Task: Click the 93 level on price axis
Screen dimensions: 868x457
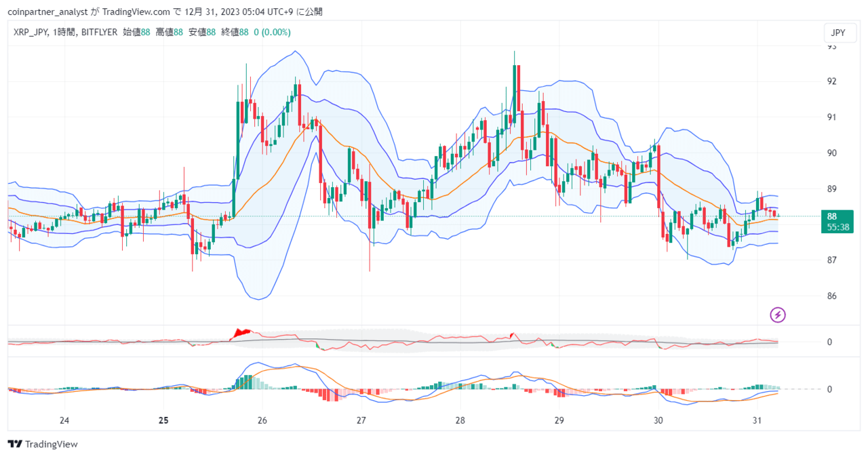Action: (831, 46)
